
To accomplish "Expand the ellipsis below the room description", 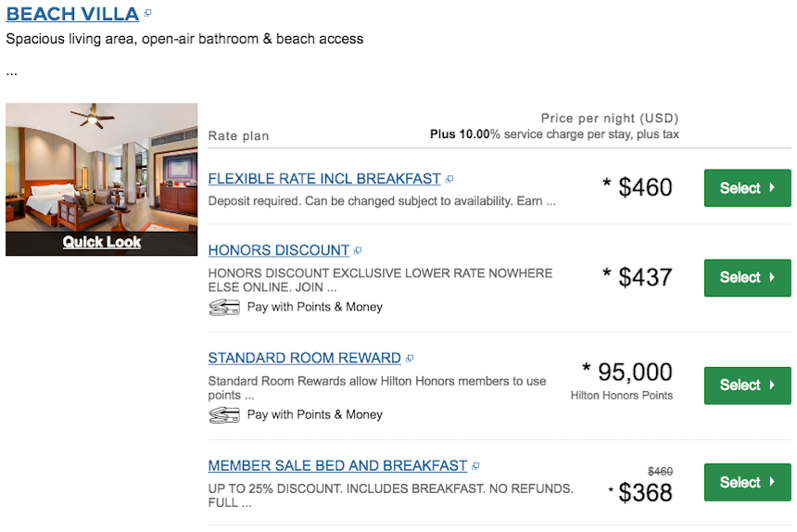I will point(11,71).
